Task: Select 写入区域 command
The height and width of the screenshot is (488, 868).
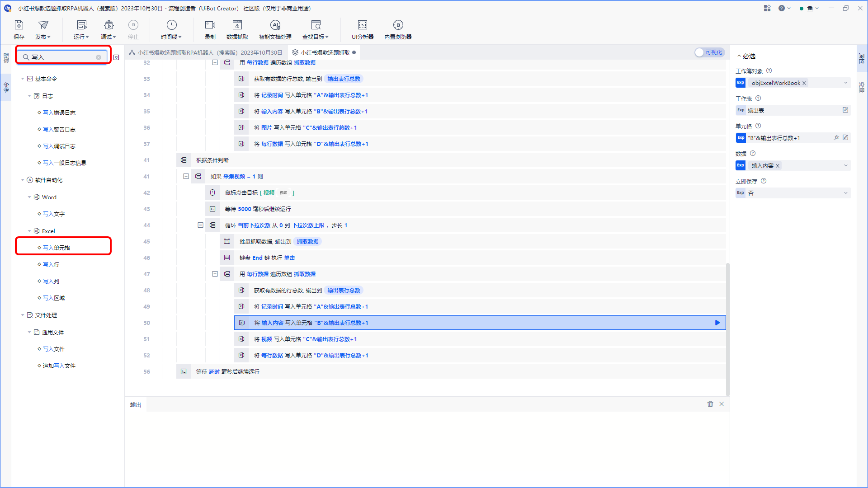Action: (53, 298)
